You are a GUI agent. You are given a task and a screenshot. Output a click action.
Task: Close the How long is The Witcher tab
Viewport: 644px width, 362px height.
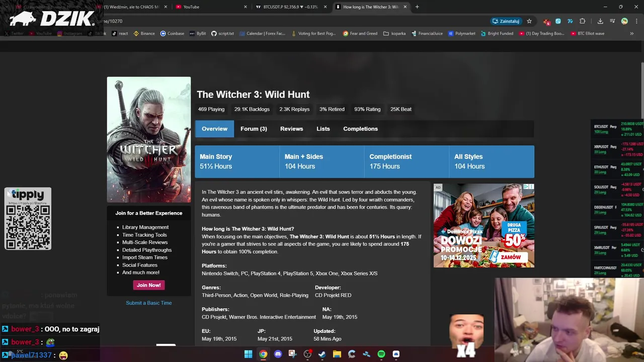click(x=405, y=7)
